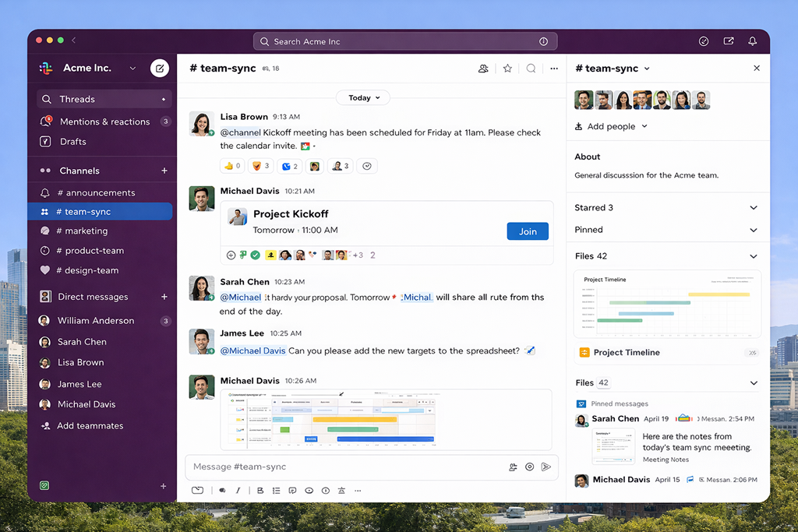This screenshot has width=798, height=532.
Task: Star the team-sync channel
Action: [x=507, y=69]
